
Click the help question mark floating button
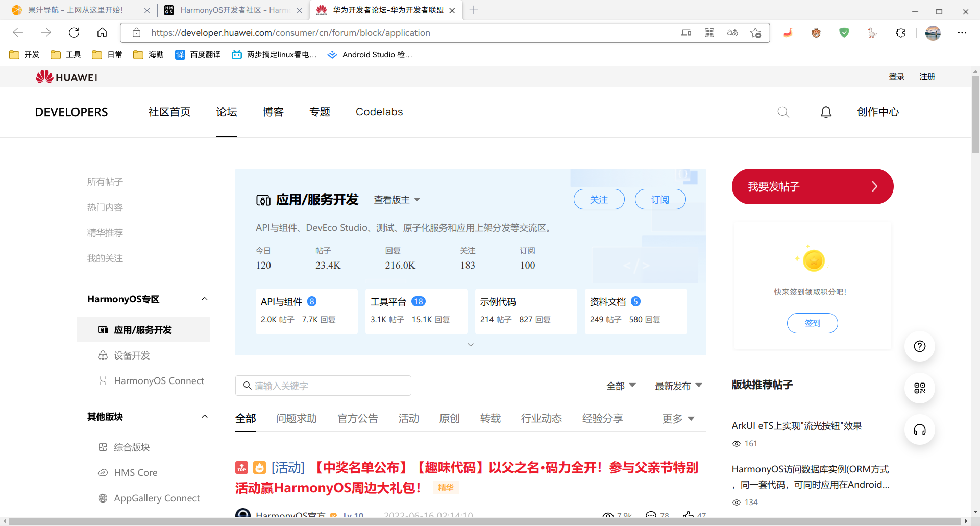(919, 347)
